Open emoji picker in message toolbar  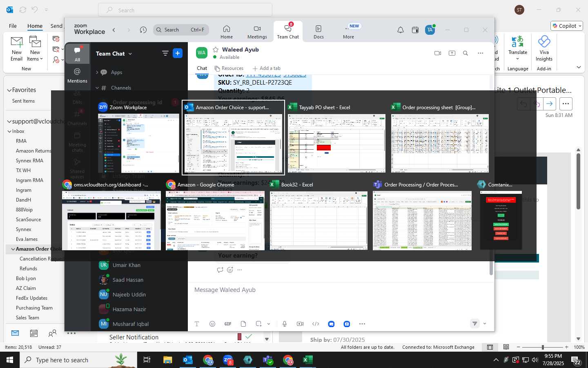click(x=212, y=324)
